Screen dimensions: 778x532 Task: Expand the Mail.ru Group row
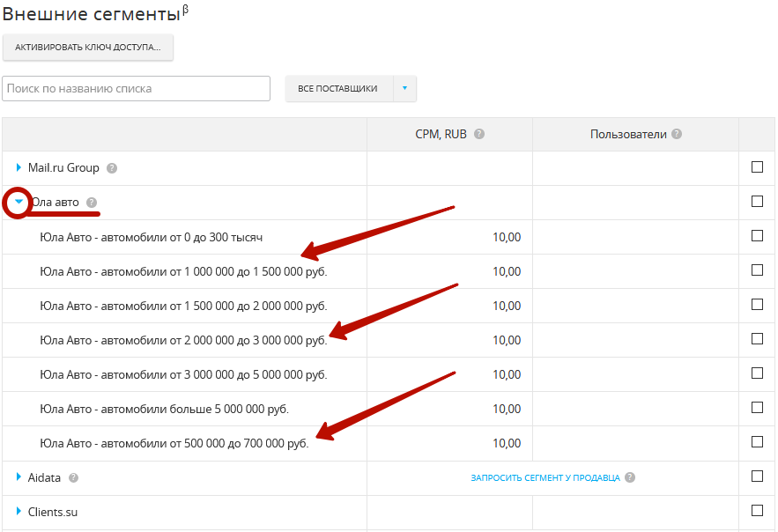pos(19,167)
